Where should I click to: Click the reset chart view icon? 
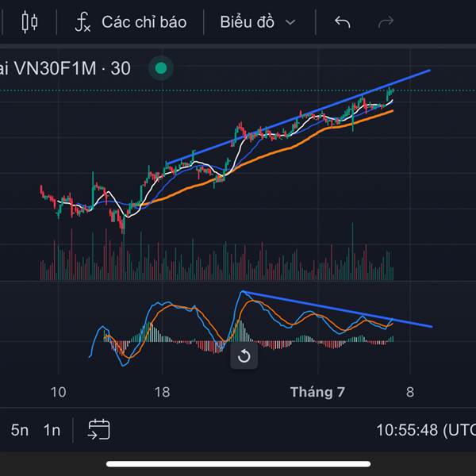click(x=244, y=355)
